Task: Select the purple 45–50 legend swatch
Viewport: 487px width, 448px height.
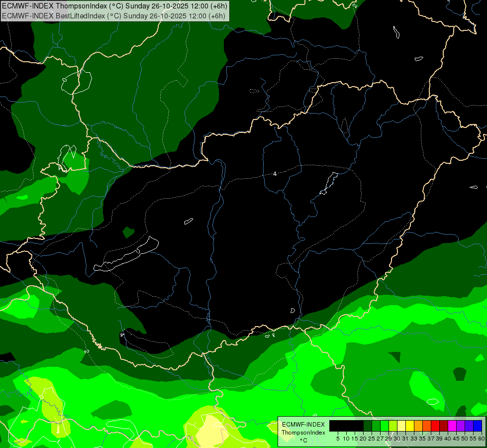Action: click(461, 426)
